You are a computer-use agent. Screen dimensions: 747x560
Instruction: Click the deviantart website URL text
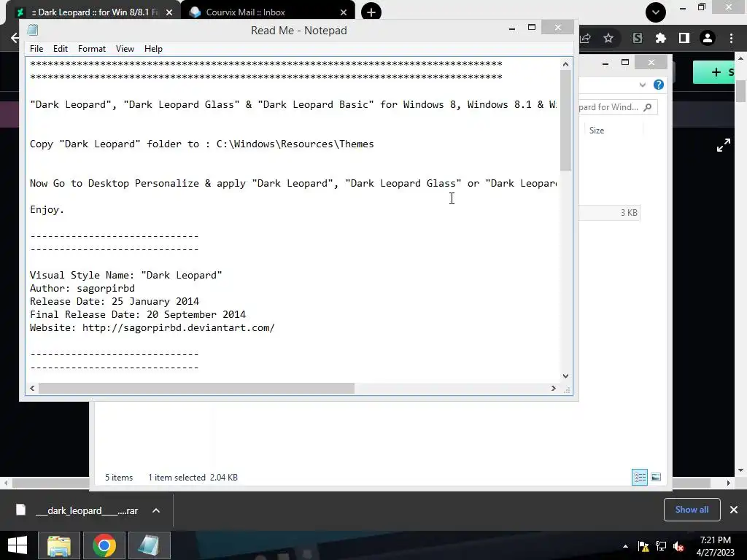(178, 327)
